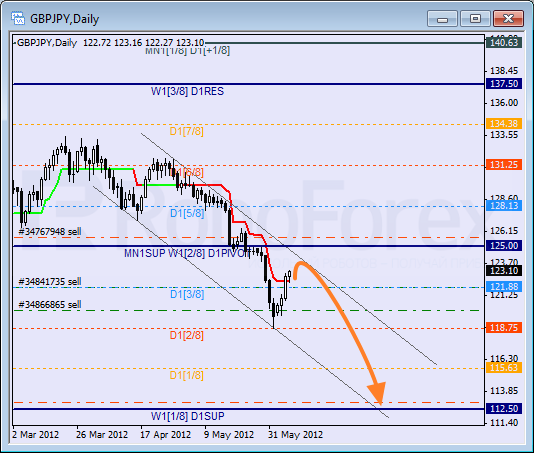Select the 125.00 price level tag
Screen dimensions: 534x453
click(504, 246)
